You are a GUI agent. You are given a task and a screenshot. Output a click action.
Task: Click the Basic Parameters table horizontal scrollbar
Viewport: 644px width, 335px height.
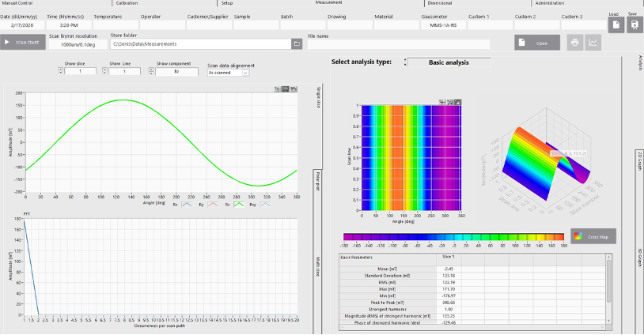click(x=472, y=327)
